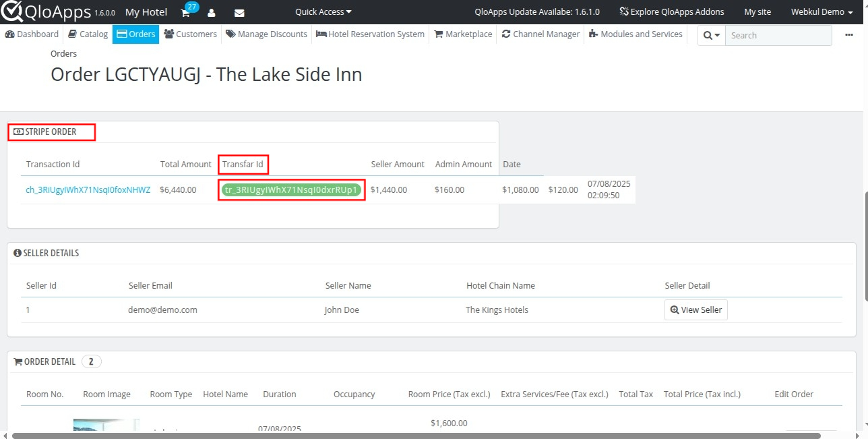Click the search magnifier dropdown icon
868x439 pixels.
[x=711, y=35]
